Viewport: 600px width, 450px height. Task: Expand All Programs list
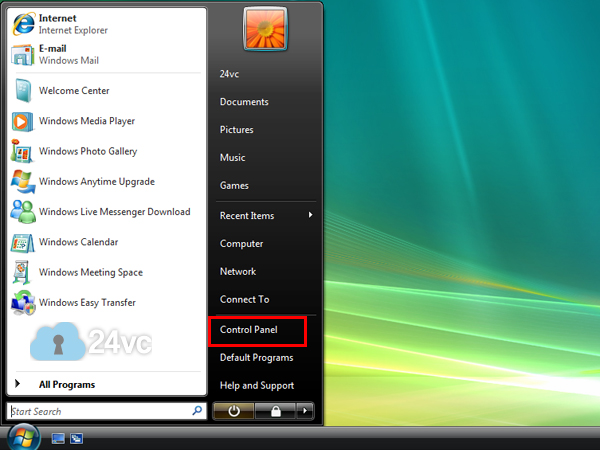pyautogui.click(x=67, y=385)
